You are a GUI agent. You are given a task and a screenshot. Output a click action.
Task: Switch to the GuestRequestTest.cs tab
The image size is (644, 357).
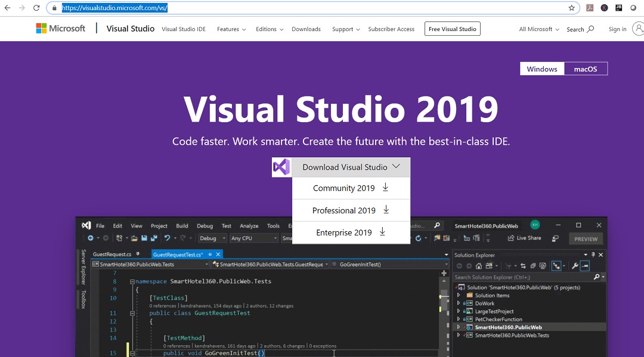point(178,254)
